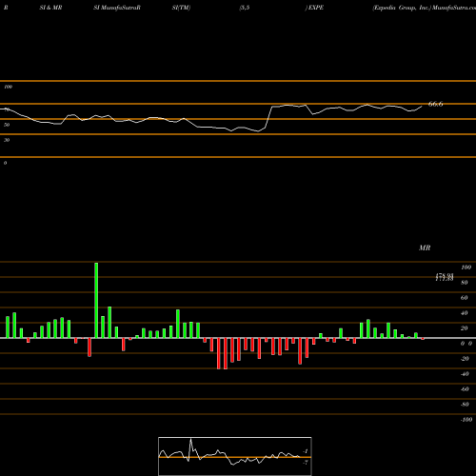Viewport: 476px width, 476px height.
Task: Open the mini overview chart thumbnail
Action: coord(235,456)
